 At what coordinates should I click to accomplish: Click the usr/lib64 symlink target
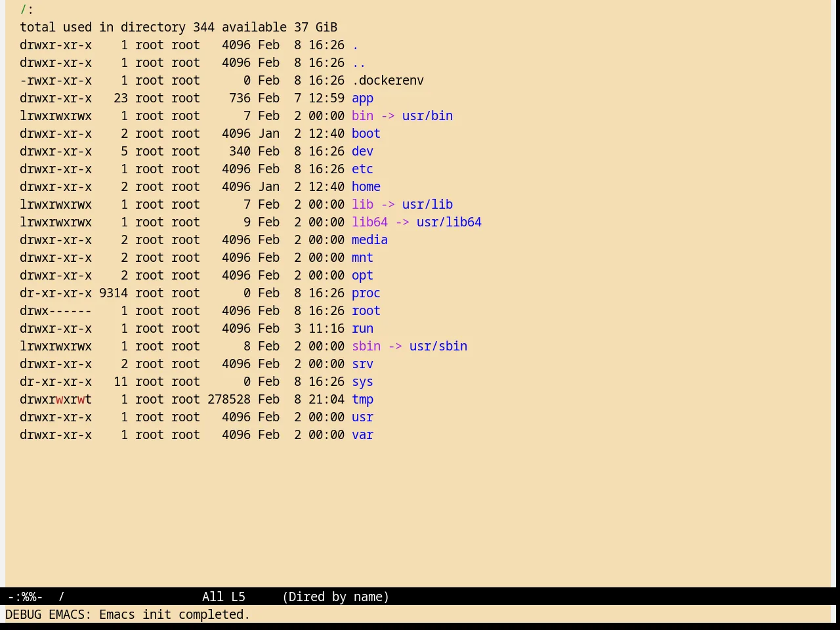click(x=449, y=222)
